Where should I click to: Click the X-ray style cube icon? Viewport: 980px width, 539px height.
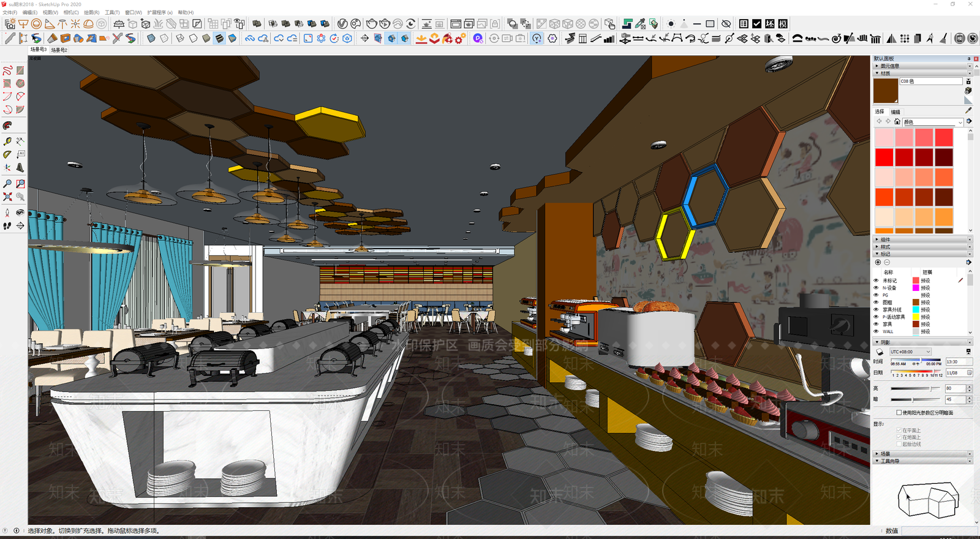point(151,38)
